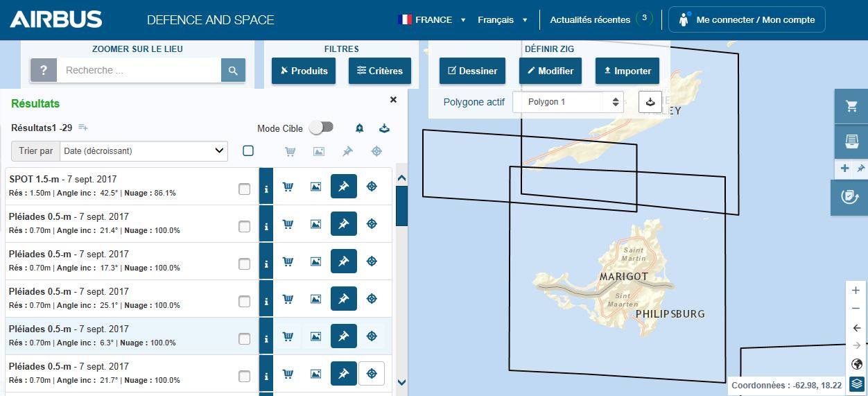Click the results list scrollbar down arrow
The width and height of the screenshot is (868, 396).
[x=401, y=381]
